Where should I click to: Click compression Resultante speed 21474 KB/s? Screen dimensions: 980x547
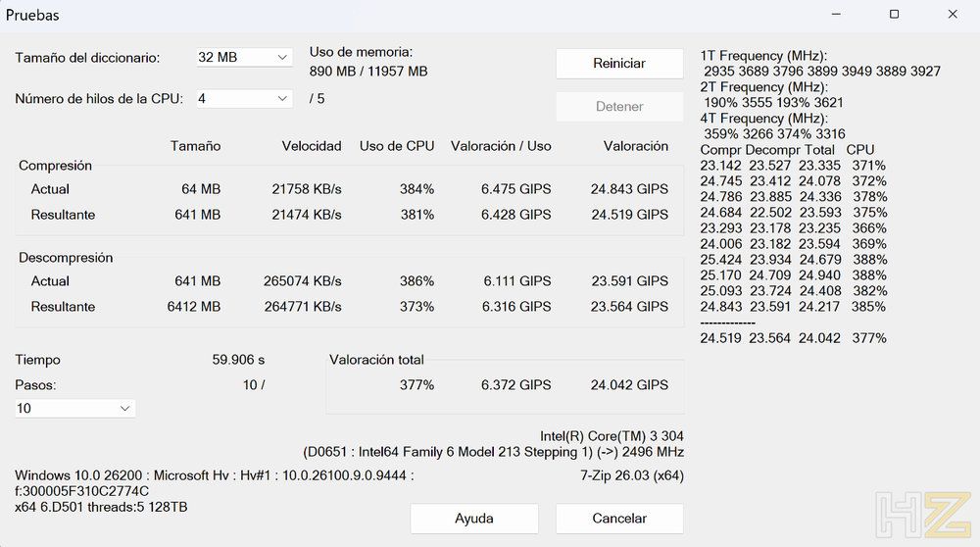click(306, 215)
